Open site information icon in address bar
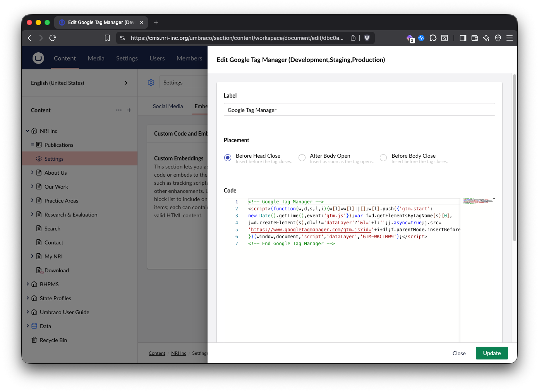Screen dimensions: 539x392 click(x=122, y=38)
